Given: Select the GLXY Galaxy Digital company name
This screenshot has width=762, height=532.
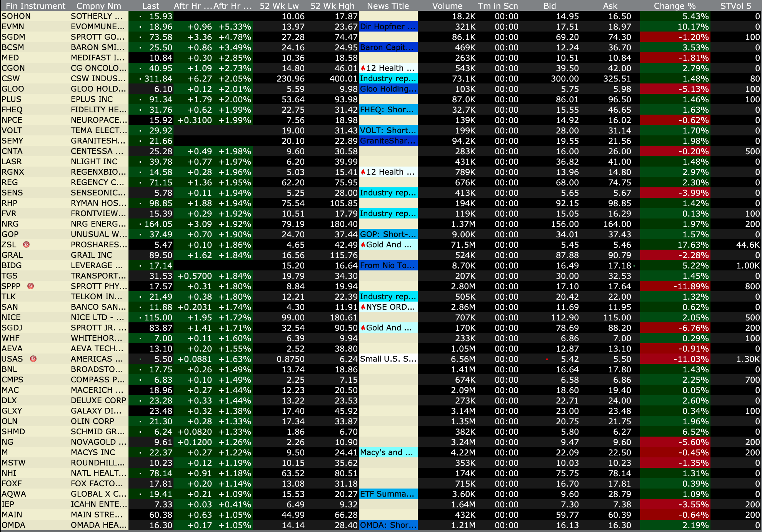Looking at the screenshot, I should (96, 411).
